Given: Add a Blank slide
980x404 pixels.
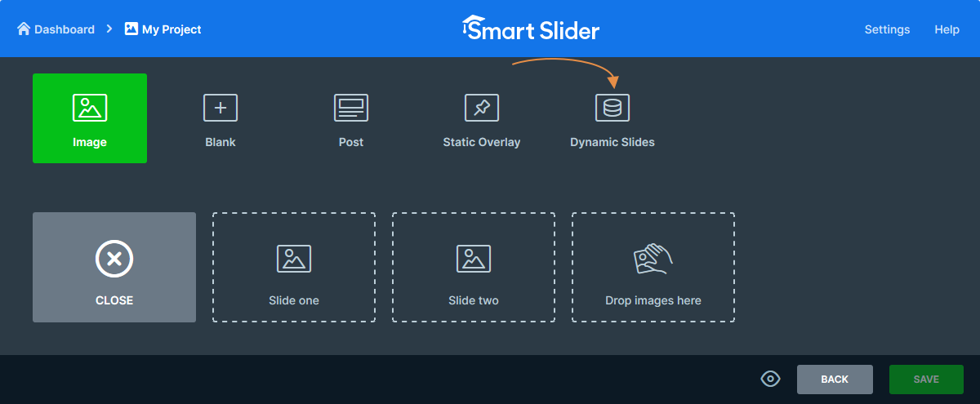Looking at the screenshot, I should coord(220,118).
